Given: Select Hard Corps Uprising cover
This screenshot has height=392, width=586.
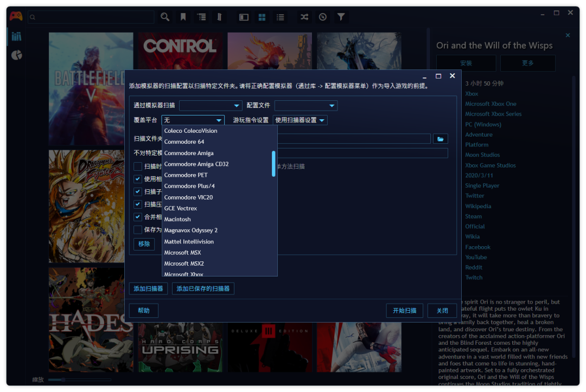Looking at the screenshot, I should [x=181, y=348].
